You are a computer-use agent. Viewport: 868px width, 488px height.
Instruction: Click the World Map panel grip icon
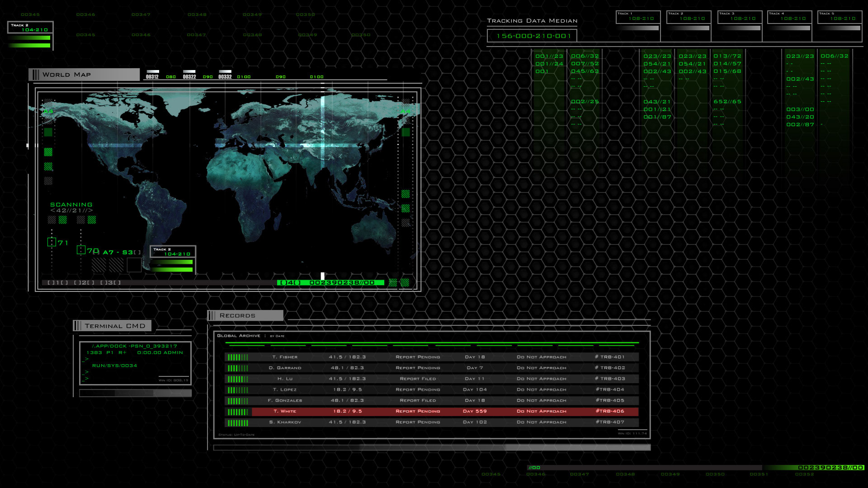click(35, 75)
